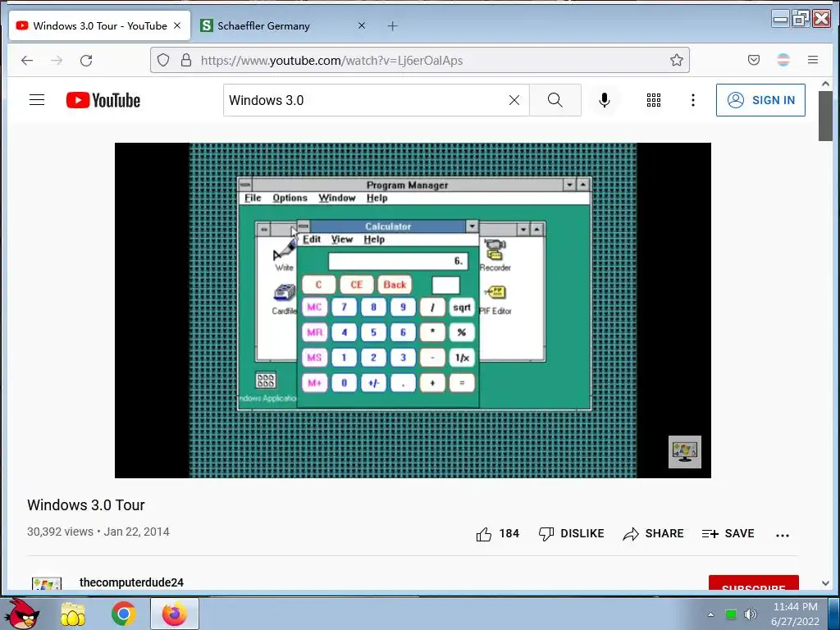This screenshot has height=630, width=840.
Task: Click the taskbar clock and date
Action: 796,614
